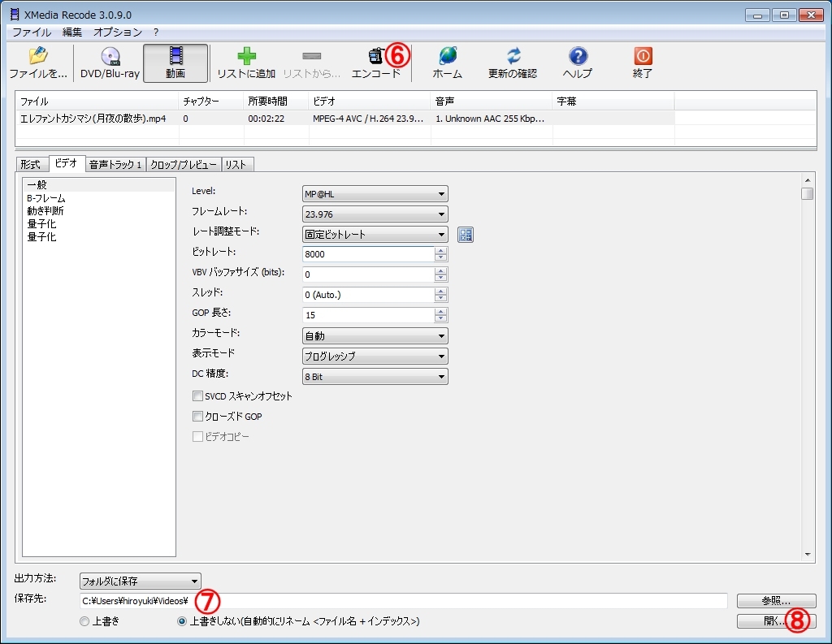Check for updates via 更新の確認 icon
Viewport: 832px width, 644px height.
(x=513, y=57)
